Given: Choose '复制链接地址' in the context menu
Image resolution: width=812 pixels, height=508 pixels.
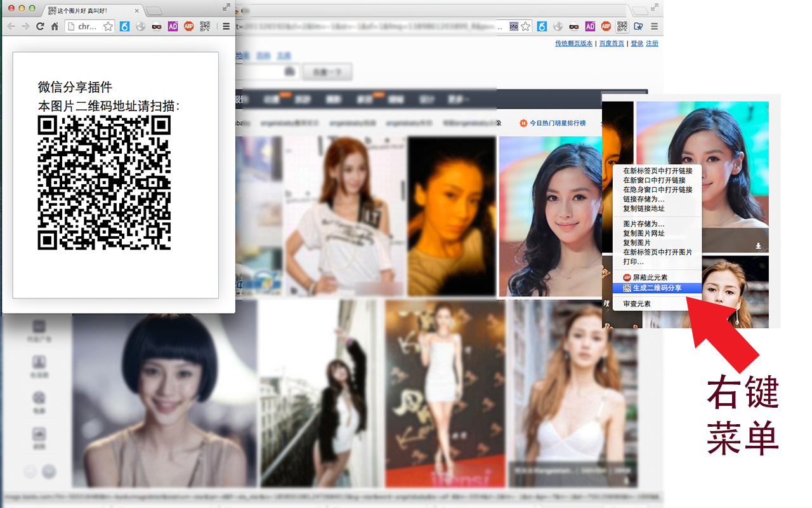Looking at the screenshot, I should [657, 208].
